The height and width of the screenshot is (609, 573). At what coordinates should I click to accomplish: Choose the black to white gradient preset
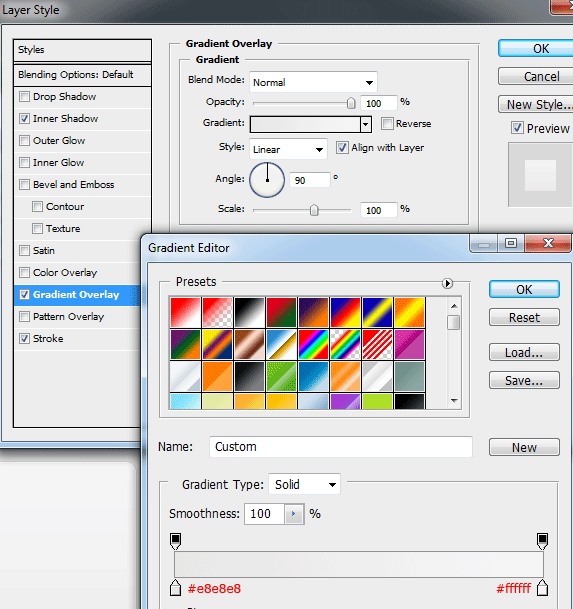[x=249, y=312]
